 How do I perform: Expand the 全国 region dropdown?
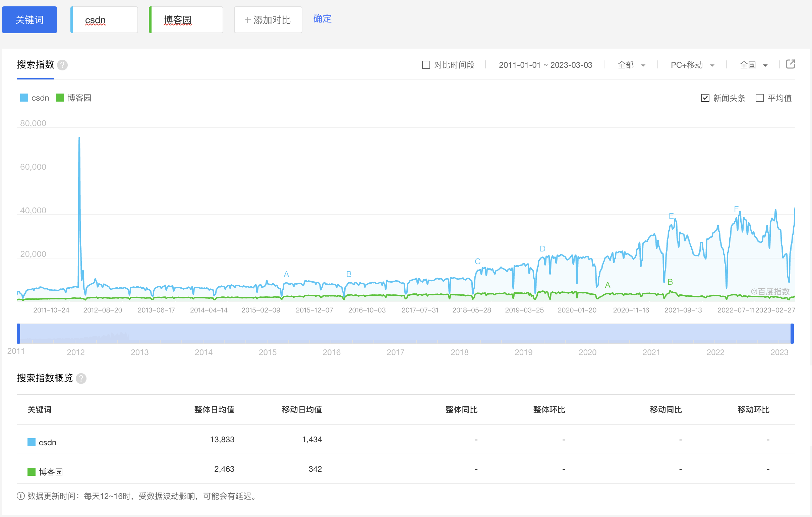pyautogui.click(x=753, y=65)
